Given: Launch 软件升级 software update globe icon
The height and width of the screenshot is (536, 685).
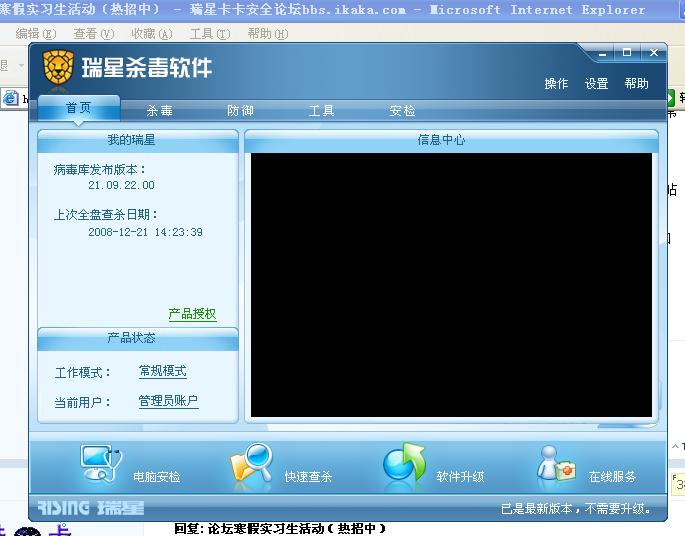Looking at the screenshot, I should tap(404, 462).
